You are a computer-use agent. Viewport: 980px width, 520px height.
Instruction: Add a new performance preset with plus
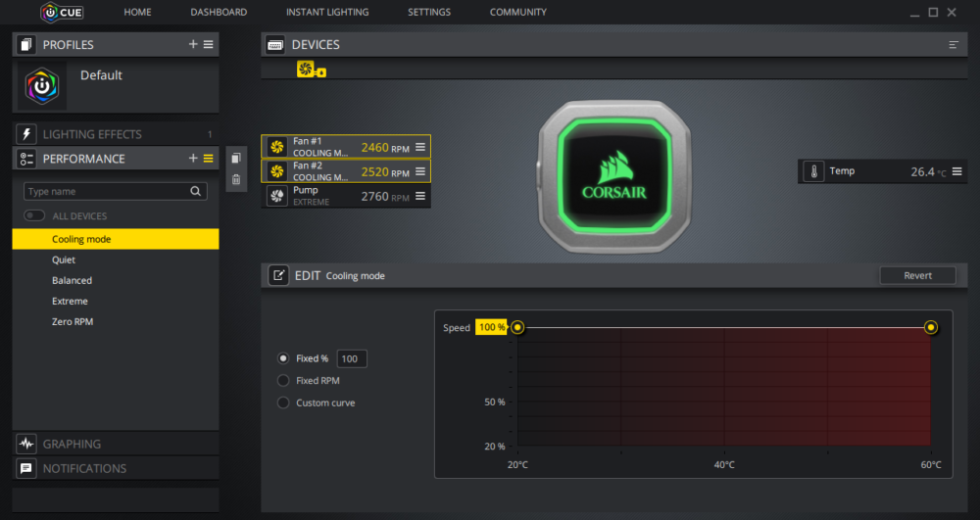pos(192,159)
